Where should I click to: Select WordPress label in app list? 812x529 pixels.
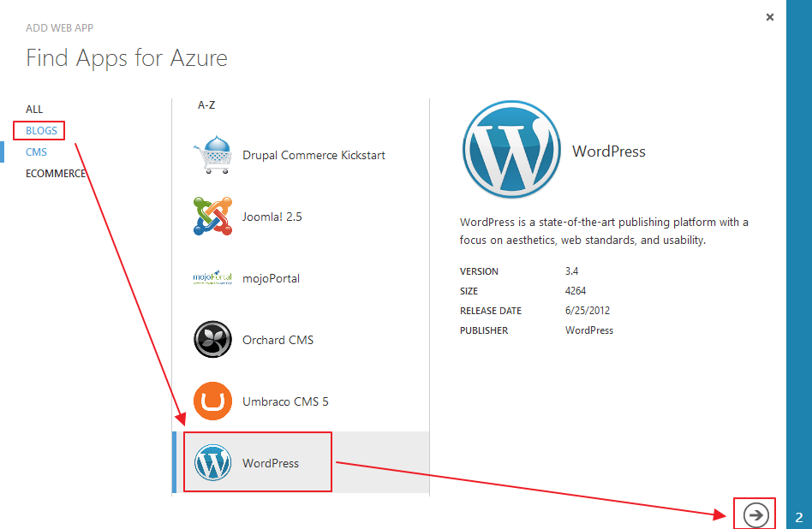tap(271, 463)
